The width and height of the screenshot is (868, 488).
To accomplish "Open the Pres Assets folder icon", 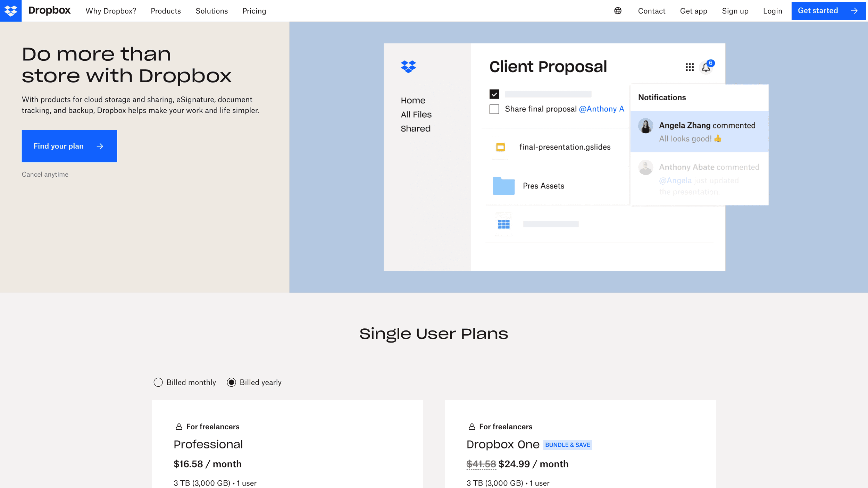I will [x=503, y=186].
